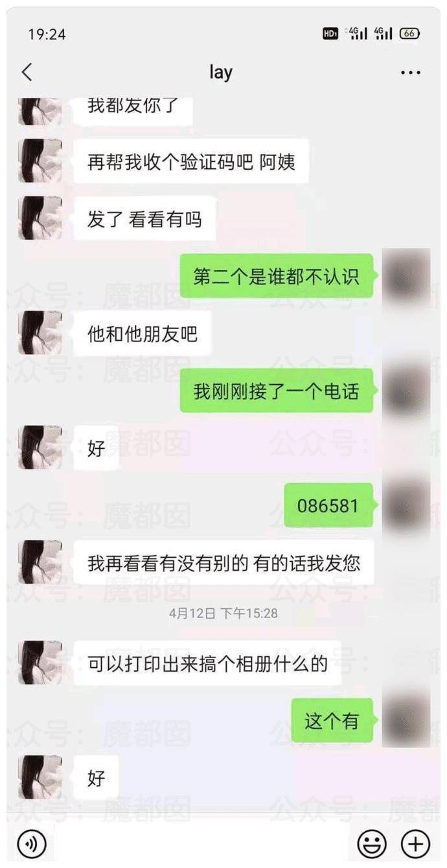Tap the battery indicator in status bar
The image size is (447, 868).
coord(410,34)
